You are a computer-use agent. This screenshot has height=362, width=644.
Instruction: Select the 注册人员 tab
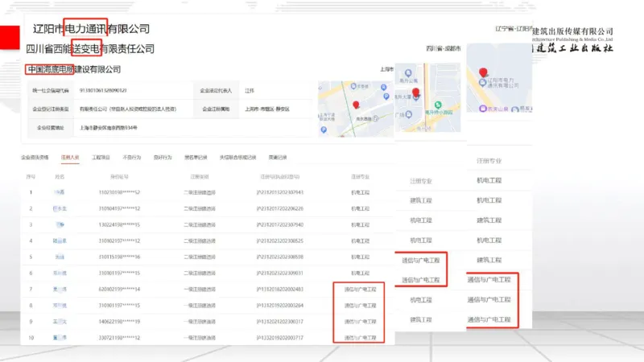(x=70, y=157)
